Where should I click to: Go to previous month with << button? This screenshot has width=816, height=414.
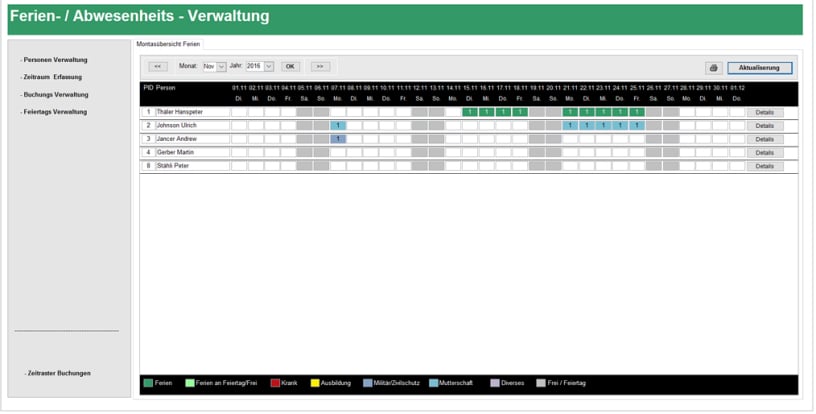pyautogui.click(x=158, y=66)
